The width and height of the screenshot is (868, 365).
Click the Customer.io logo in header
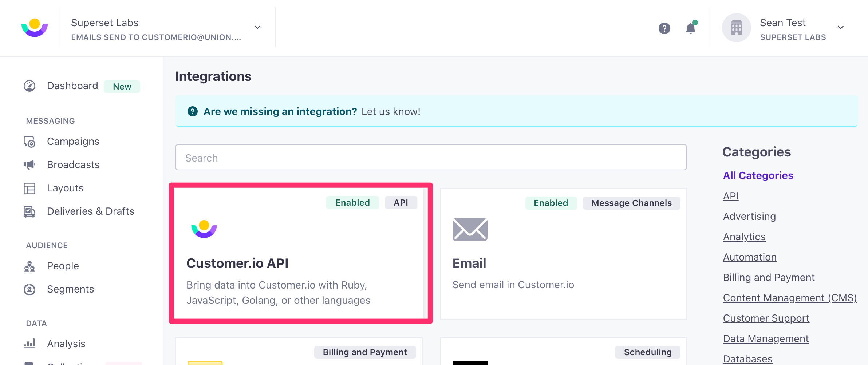coord(35,28)
